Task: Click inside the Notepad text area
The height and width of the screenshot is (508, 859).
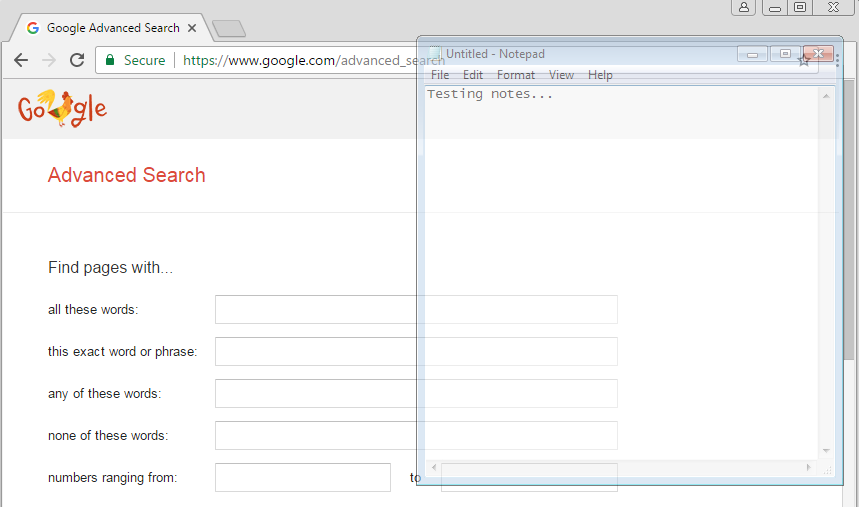Action: point(620,270)
